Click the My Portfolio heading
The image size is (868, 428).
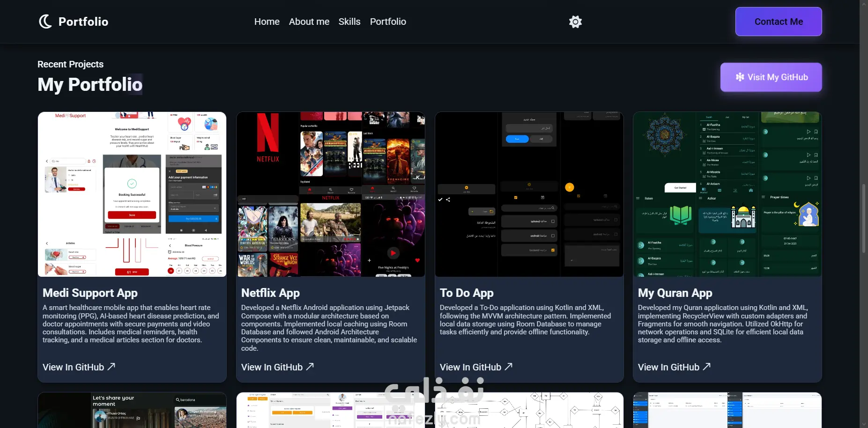[x=90, y=85]
